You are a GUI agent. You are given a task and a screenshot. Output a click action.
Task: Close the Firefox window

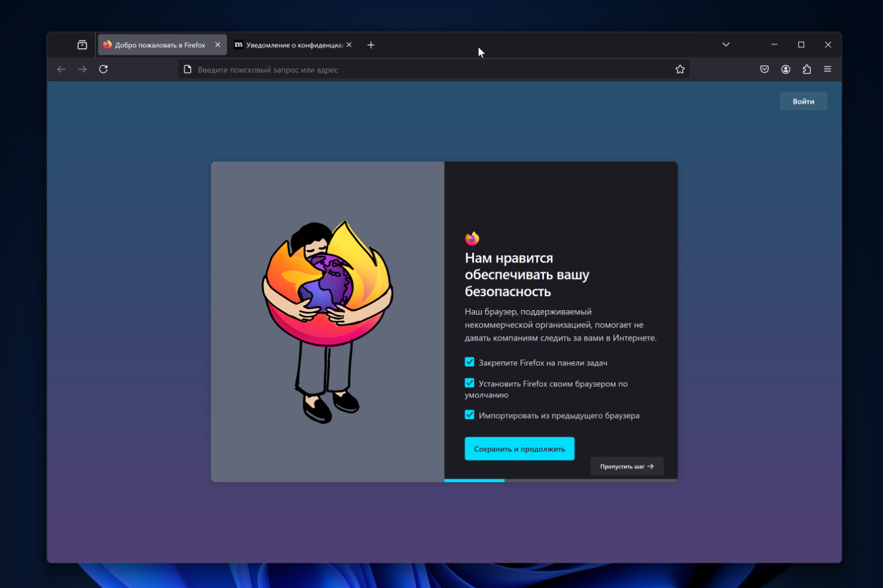pos(828,45)
